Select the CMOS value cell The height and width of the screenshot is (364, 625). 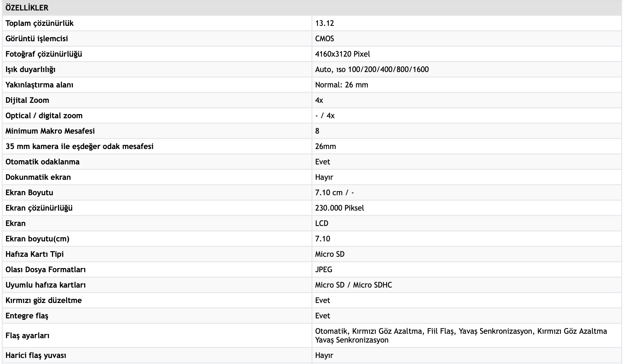[325, 39]
